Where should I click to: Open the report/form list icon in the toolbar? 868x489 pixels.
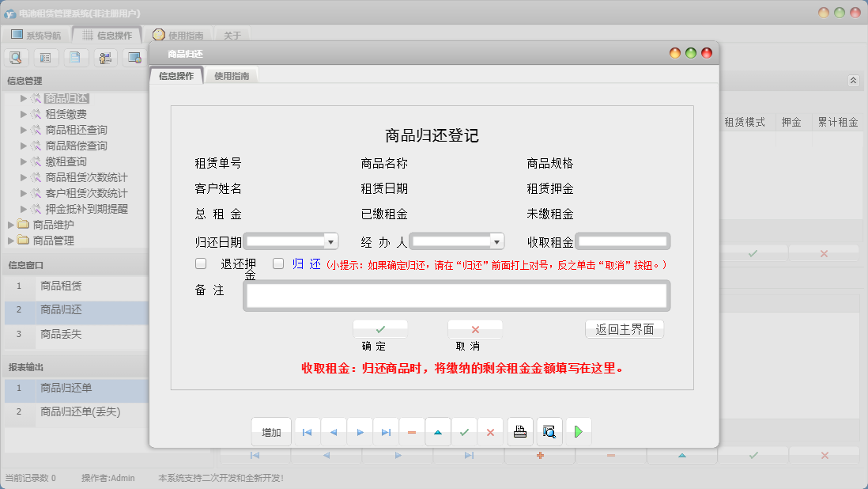point(46,57)
